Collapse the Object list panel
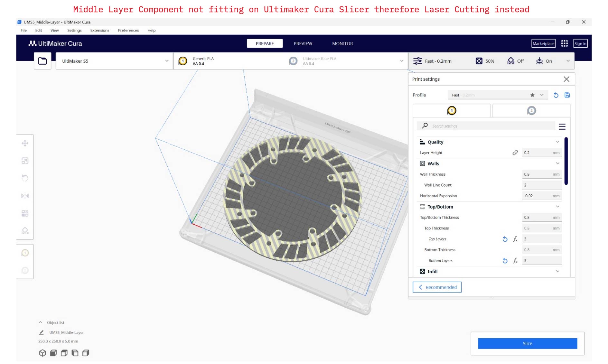 pyautogui.click(x=41, y=322)
